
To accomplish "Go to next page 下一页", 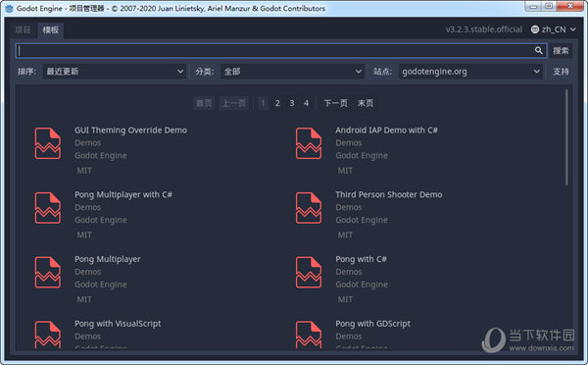I will click(335, 103).
